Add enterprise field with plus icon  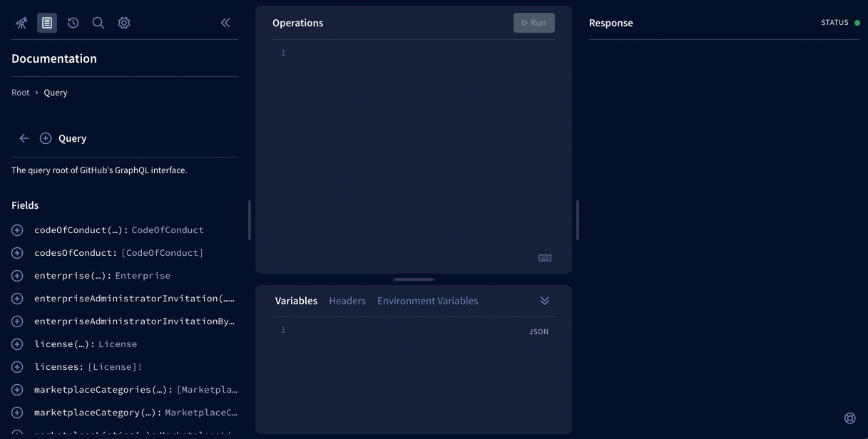(x=17, y=276)
